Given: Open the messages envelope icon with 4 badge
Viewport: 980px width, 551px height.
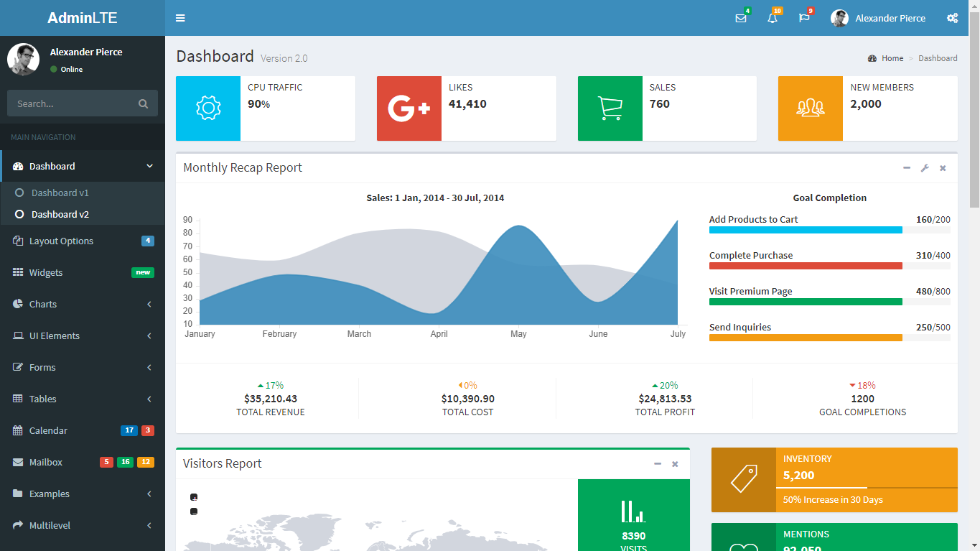Looking at the screenshot, I should coord(741,18).
